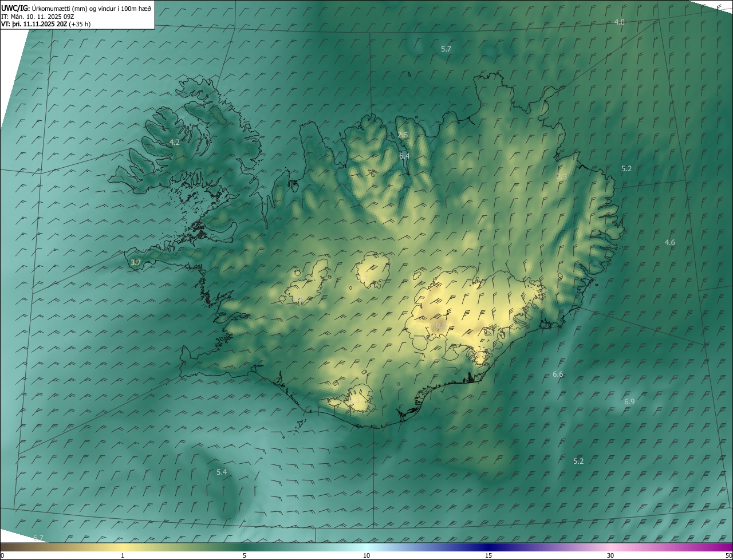Click the 4.6 value east of Iceland
The height and width of the screenshot is (560, 733).
coord(669,243)
